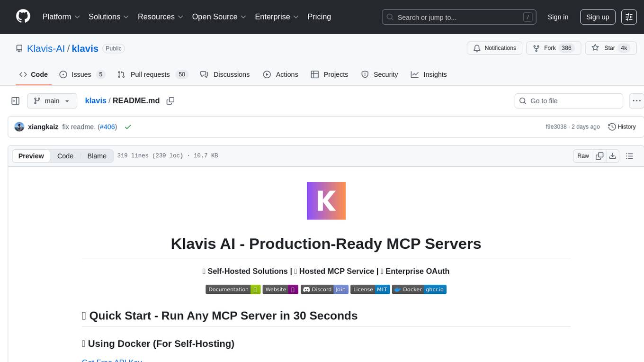Image resolution: width=644 pixels, height=362 pixels.
Task: Open the appearance settings icon in header
Action: tap(629, 17)
